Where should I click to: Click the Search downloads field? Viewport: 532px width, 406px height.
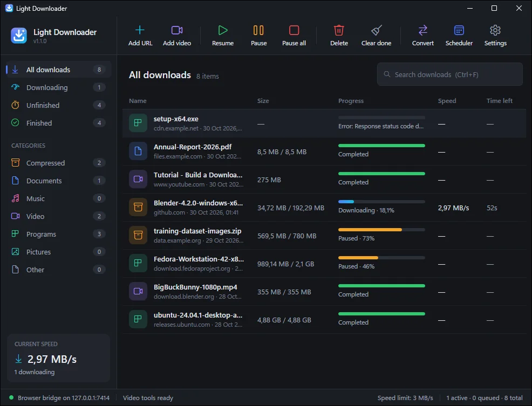(449, 74)
